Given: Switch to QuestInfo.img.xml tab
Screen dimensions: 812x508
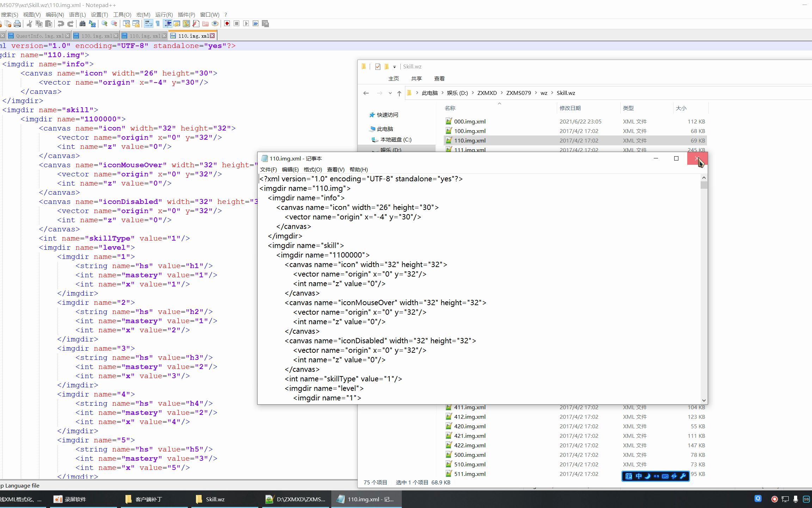Looking at the screenshot, I should pyautogui.click(x=39, y=36).
